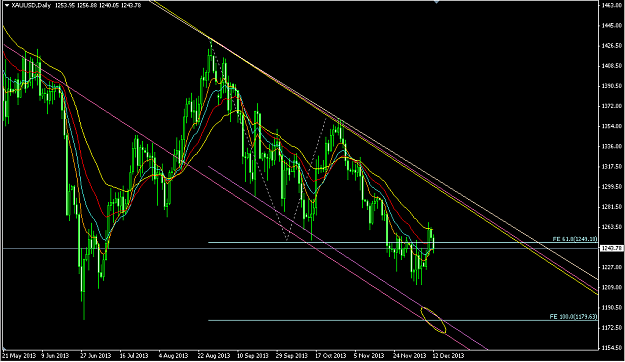Image resolution: width=625 pixels, height=362 pixels.
Task: Click the 1336.00 price scale label
Action: point(611,146)
